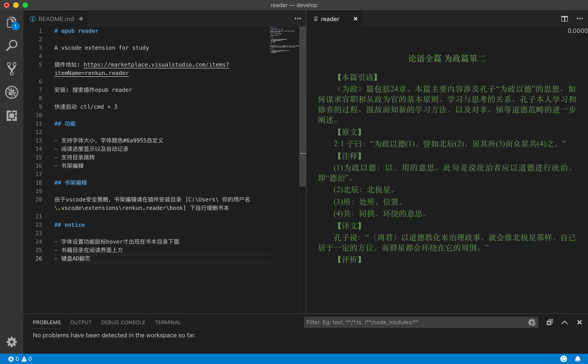Click the '支持目录跳转' list item
Viewport: 588px width, 364px height.
[x=78, y=157]
